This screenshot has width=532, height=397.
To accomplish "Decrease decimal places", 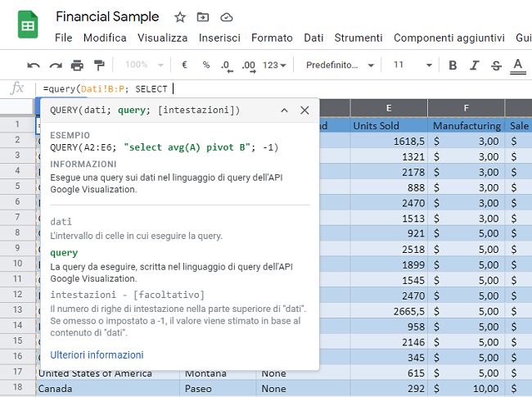I will [227, 65].
